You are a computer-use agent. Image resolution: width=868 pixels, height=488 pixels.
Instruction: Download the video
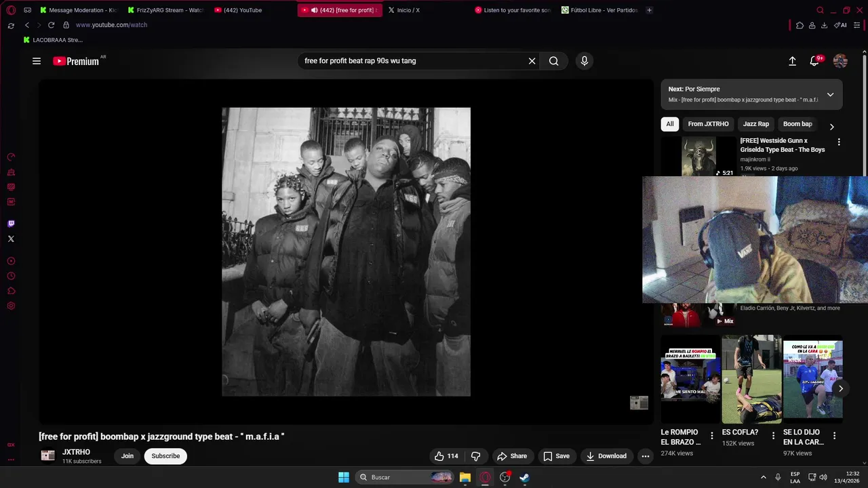[x=606, y=456]
